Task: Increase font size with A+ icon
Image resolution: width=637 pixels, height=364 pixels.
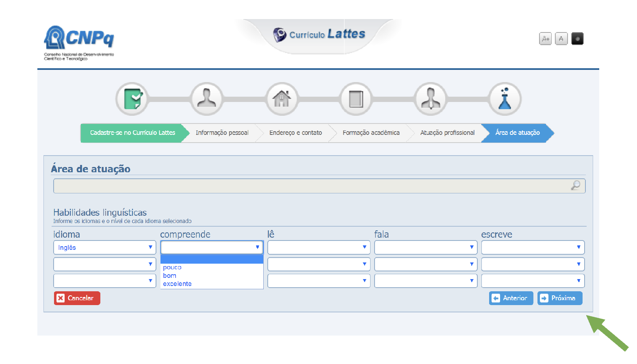Action: click(x=545, y=39)
